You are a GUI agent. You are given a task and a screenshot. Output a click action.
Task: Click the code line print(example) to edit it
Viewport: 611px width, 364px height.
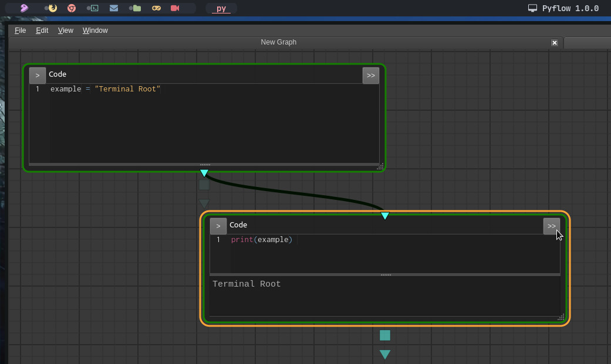(x=262, y=239)
